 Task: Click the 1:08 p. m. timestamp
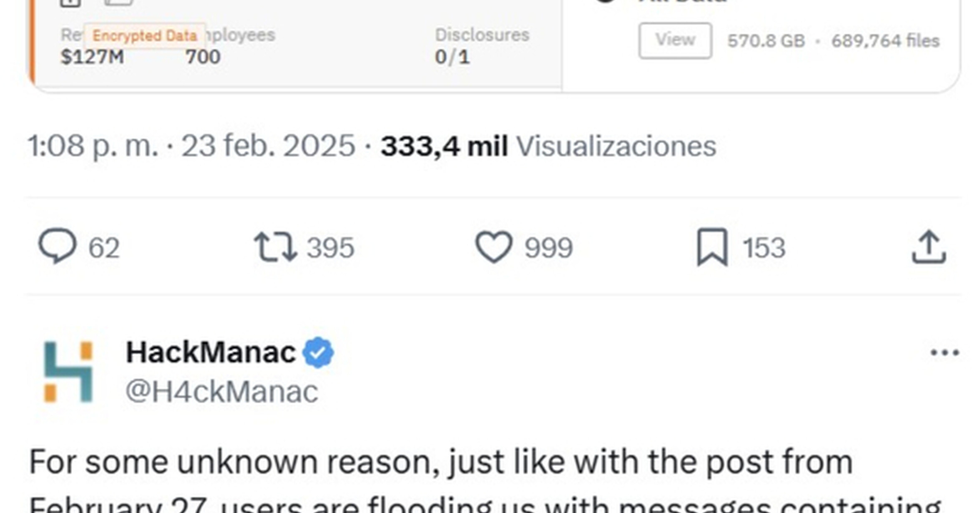pyautogui.click(x=93, y=146)
